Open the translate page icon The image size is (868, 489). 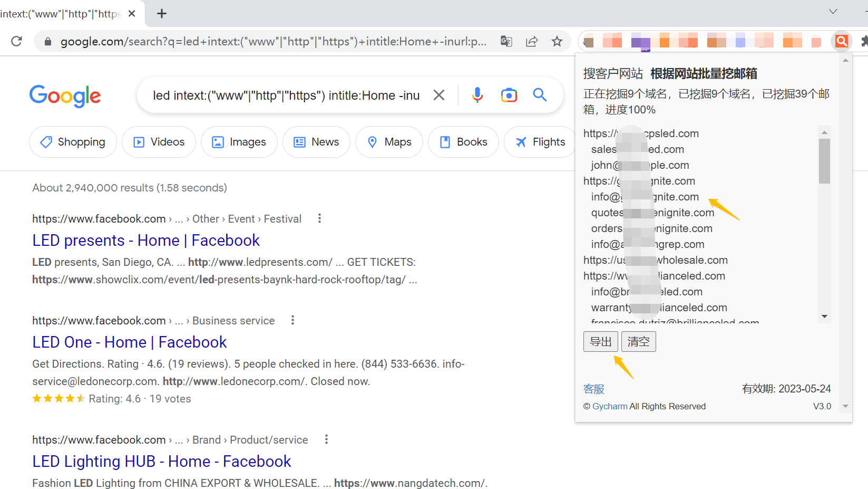coord(506,41)
